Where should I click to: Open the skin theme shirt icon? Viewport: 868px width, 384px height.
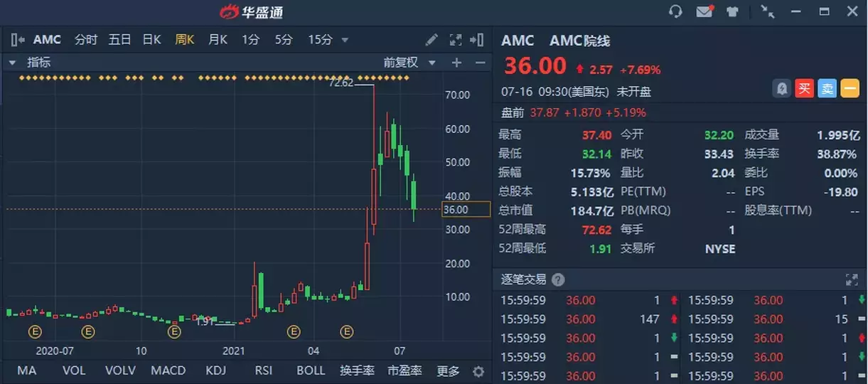[x=732, y=11]
